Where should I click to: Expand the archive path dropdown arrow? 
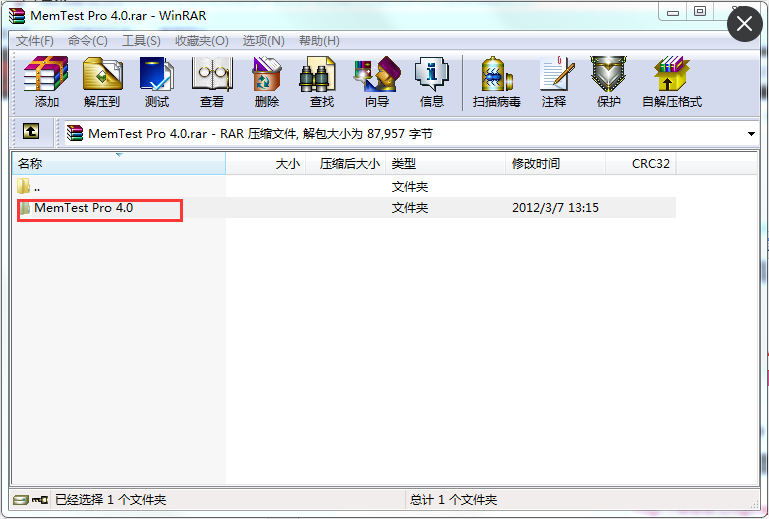pos(751,133)
